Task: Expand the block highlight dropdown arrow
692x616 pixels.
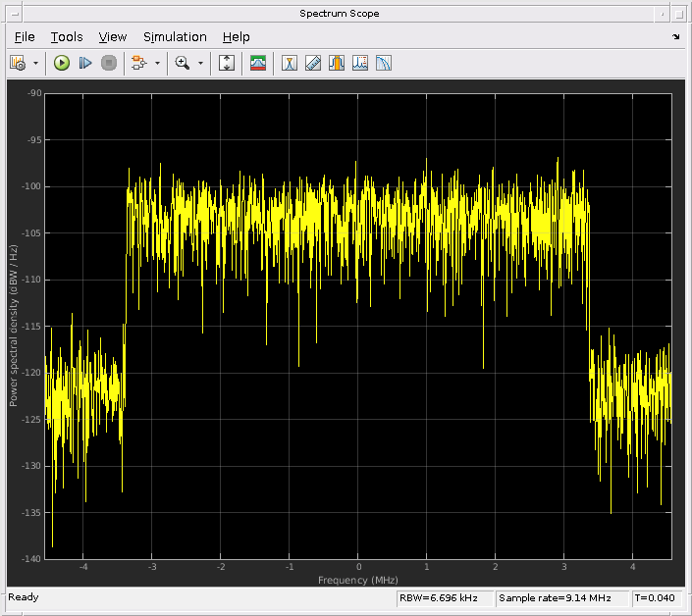Action: tap(157, 63)
